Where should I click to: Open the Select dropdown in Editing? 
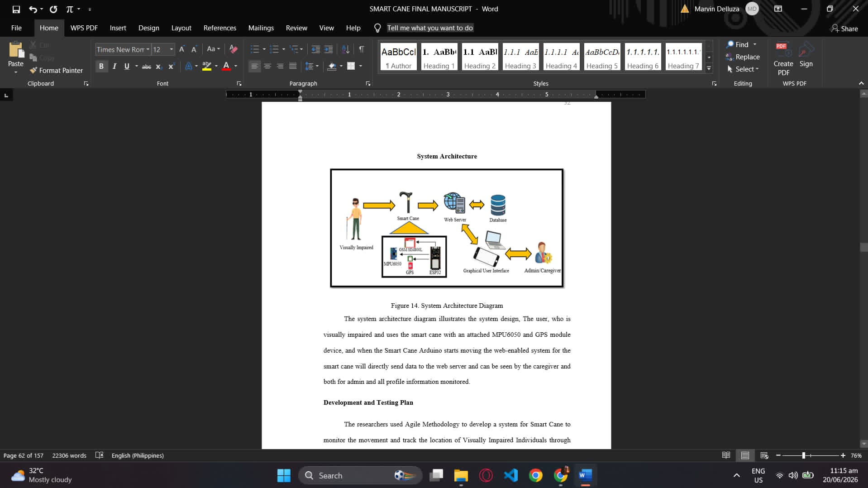click(743, 69)
